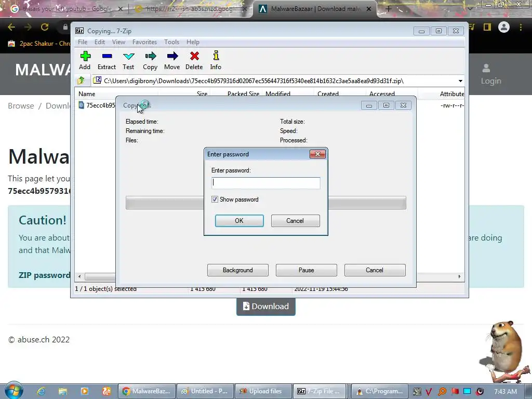Open Windows Explorer from taskbar

pyautogui.click(x=63, y=391)
